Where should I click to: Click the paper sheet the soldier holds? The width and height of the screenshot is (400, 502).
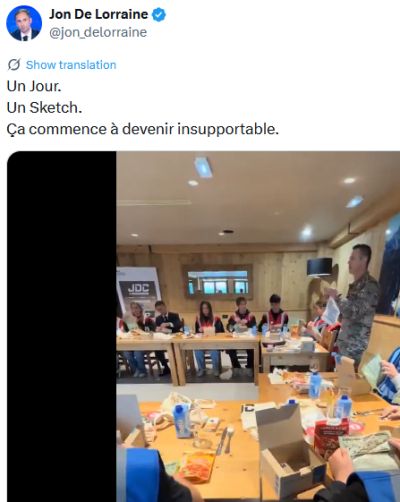331,312
